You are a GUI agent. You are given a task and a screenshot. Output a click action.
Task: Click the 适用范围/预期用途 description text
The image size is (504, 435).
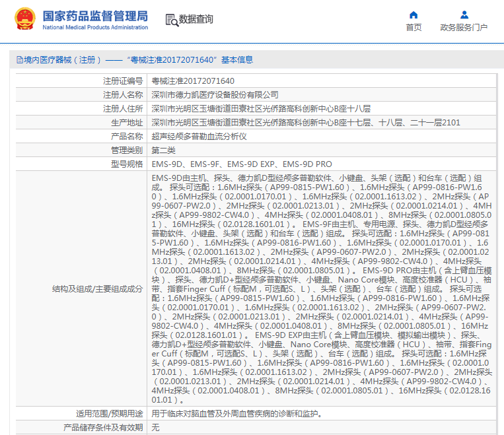click(236, 414)
